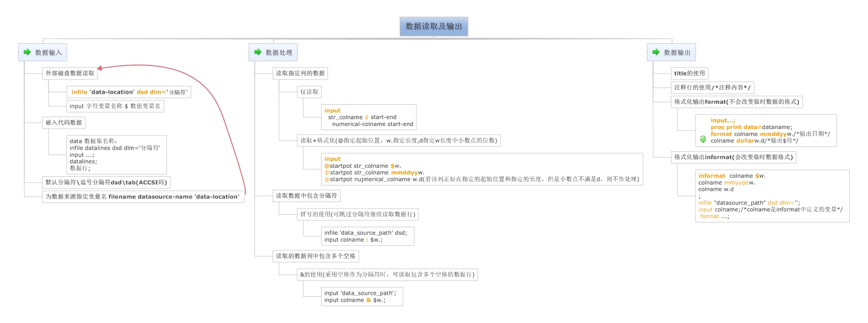Click the input colname & $w. note

point(362,297)
